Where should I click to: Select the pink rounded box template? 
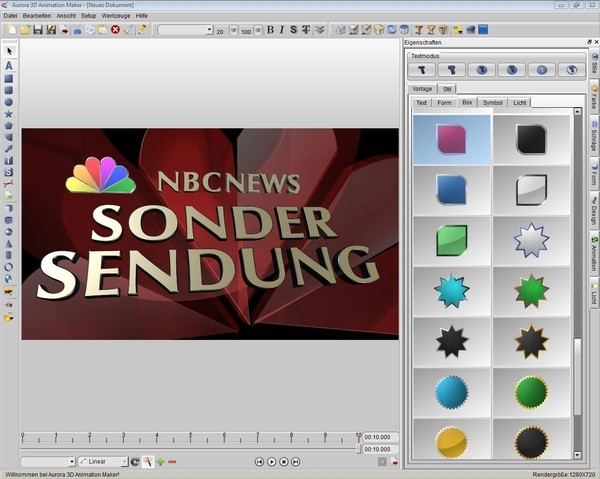click(452, 140)
